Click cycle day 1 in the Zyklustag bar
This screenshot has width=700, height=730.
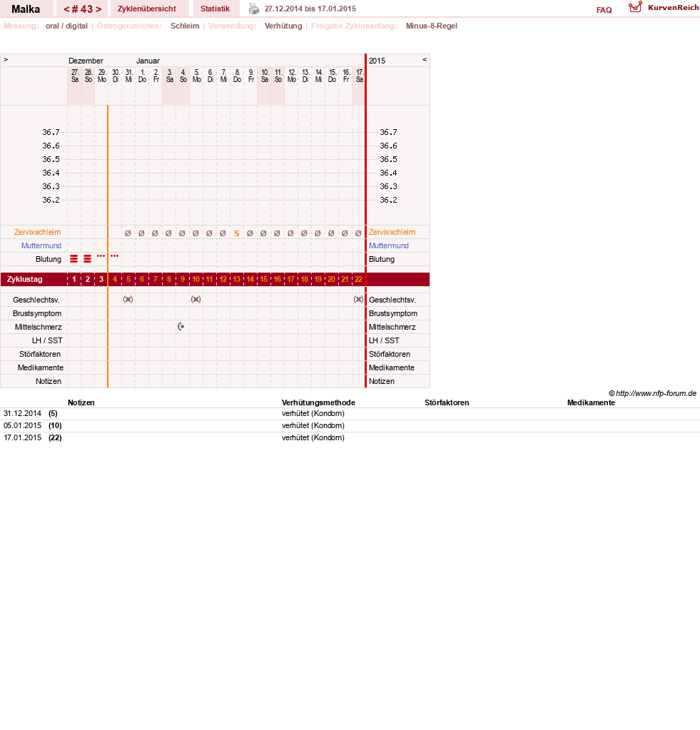coord(74,279)
